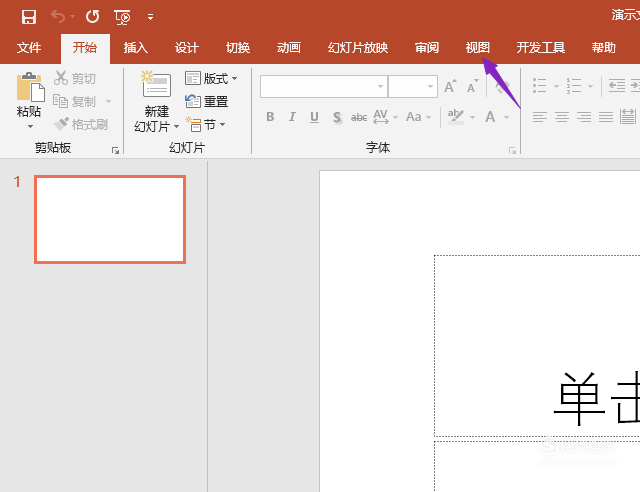The height and width of the screenshot is (492, 640).
Task: Open Customize Quick Access Toolbar dropdown
Action: (151, 17)
